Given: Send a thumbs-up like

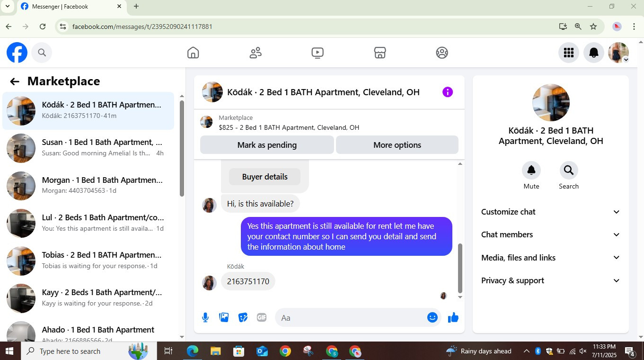Looking at the screenshot, I should (453, 317).
